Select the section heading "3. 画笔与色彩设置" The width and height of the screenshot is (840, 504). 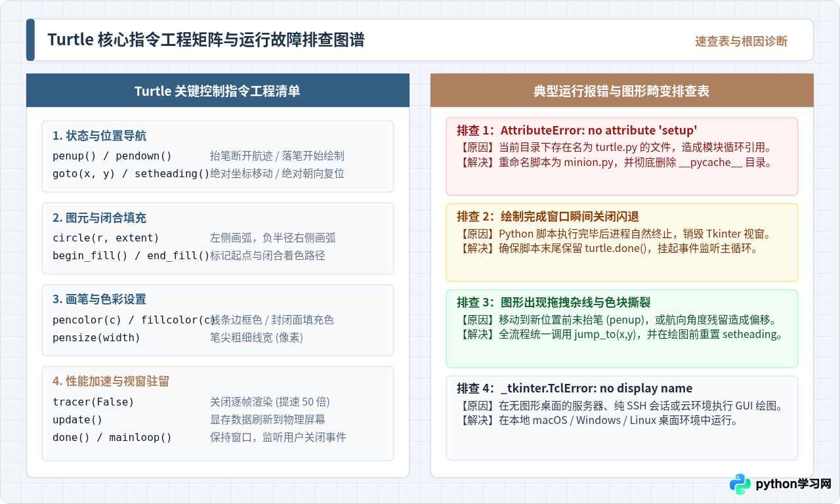coord(99,299)
